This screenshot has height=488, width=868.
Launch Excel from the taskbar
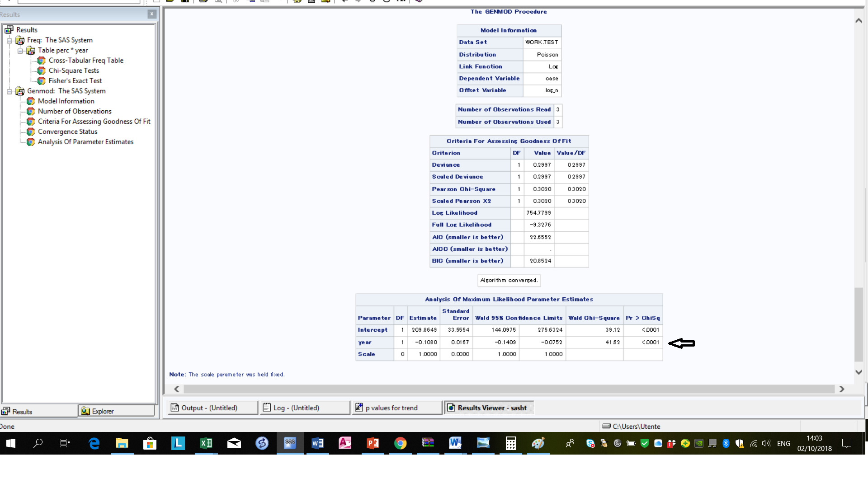point(206,443)
